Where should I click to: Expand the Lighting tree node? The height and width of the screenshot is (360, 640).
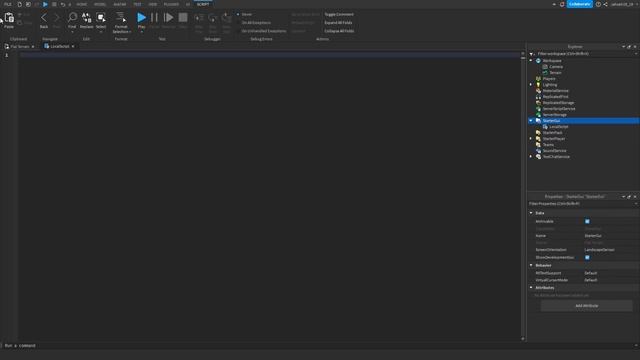click(531, 84)
